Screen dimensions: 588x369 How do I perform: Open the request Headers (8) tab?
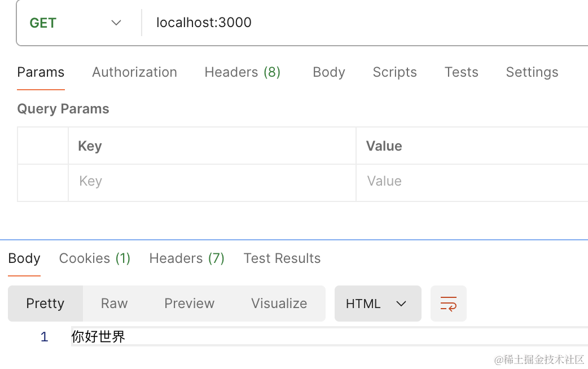point(242,72)
